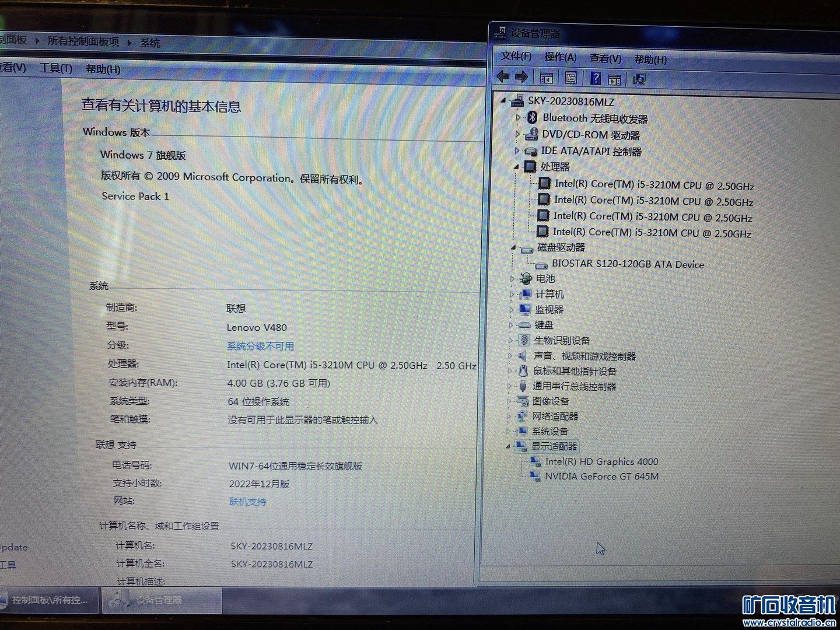Select the 通用串行总线控制器 USB icon

coord(522,386)
